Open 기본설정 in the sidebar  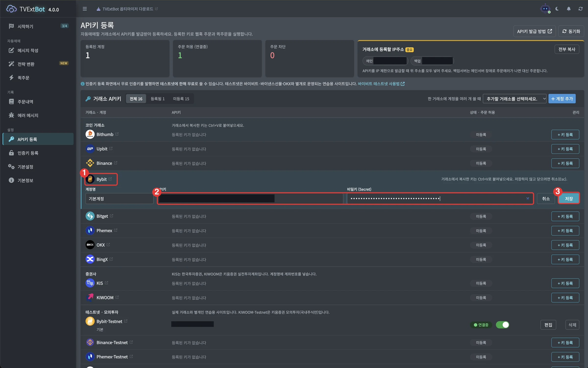38,167
